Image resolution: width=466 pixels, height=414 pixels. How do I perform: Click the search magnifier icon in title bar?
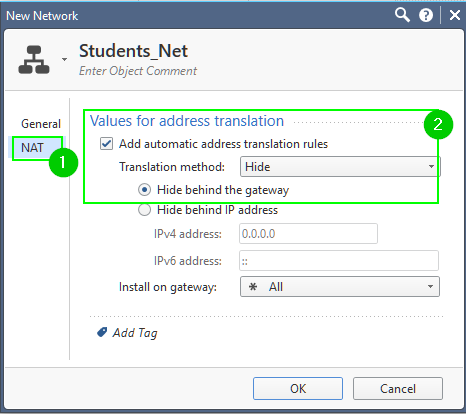tap(402, 15)
